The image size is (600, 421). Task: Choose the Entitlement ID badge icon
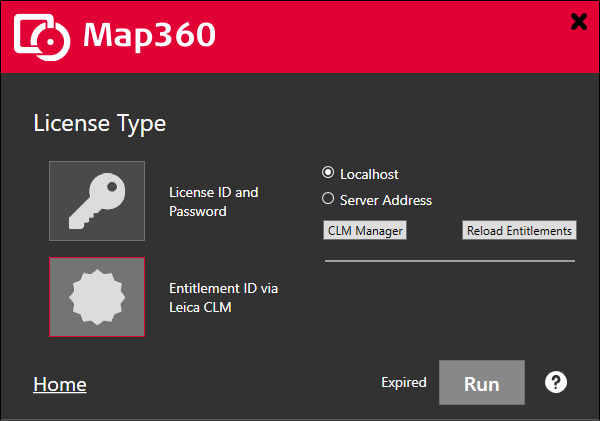tap(97, 297)
